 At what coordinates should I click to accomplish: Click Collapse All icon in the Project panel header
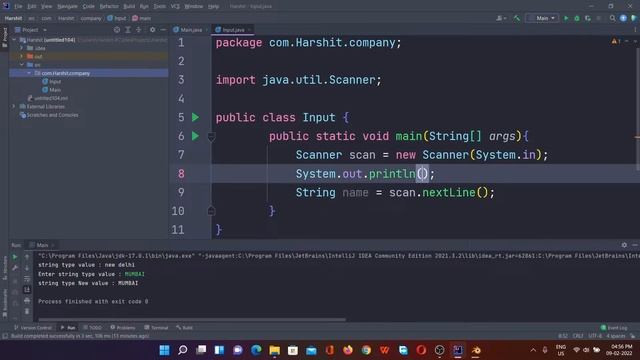[x=139, y=30]
